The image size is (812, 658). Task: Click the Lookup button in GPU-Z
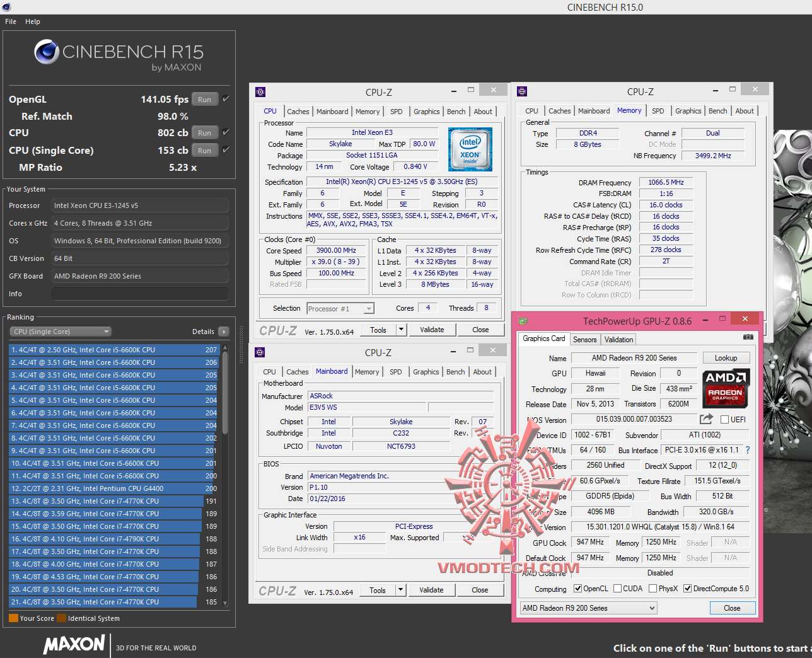pos(726,358)
